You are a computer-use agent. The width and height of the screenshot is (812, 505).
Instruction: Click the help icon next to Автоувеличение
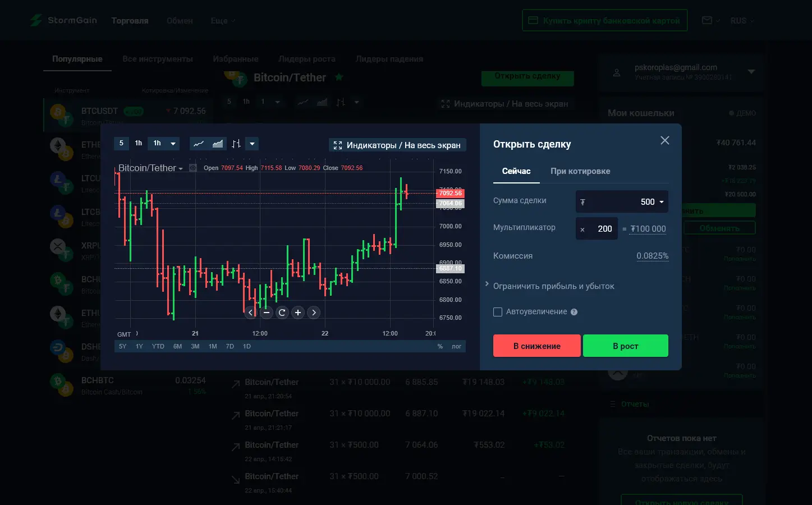tap(574, 312)
